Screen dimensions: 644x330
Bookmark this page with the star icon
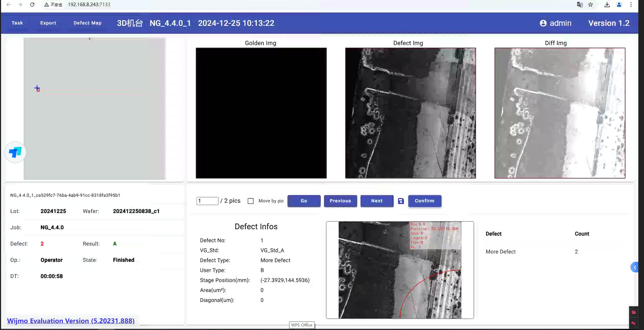coord(590,5)
